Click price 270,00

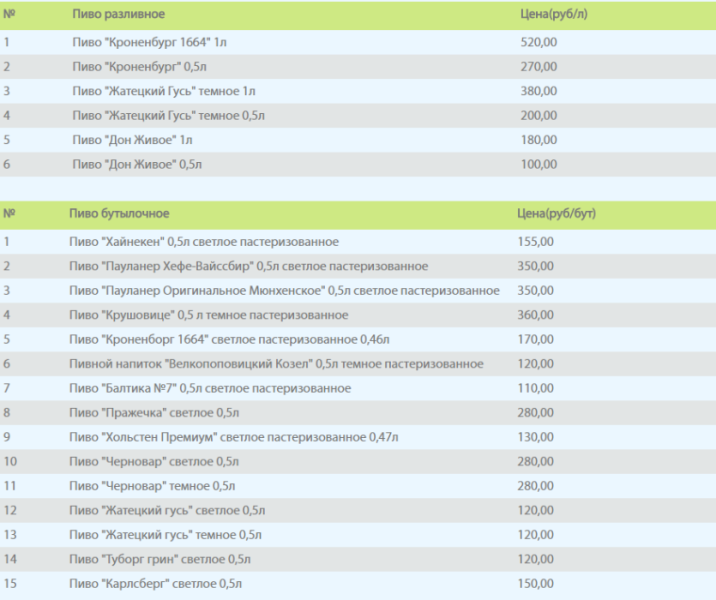[539, 67]
